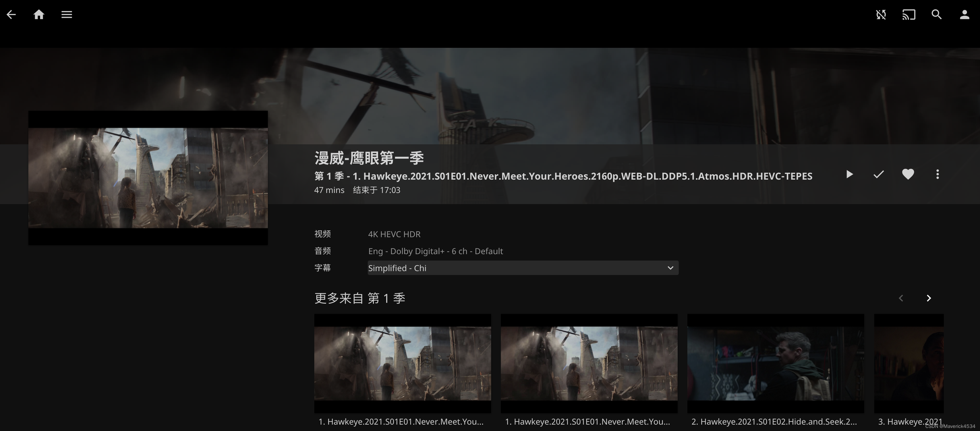
Task: Open search
Action: [x=937, y=14]
